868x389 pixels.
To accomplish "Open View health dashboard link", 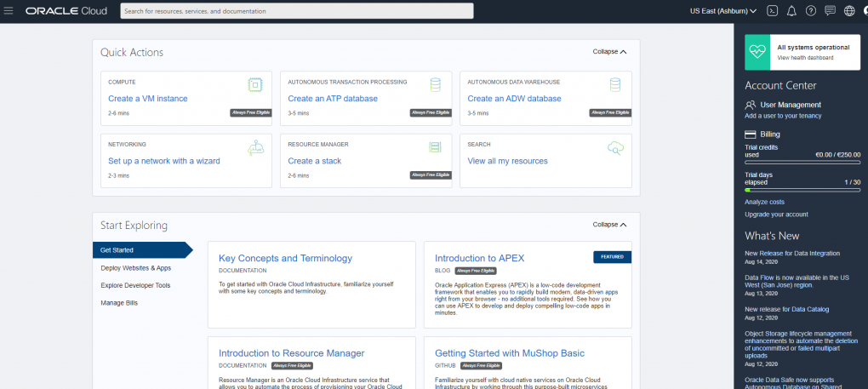I will (805, 58).
